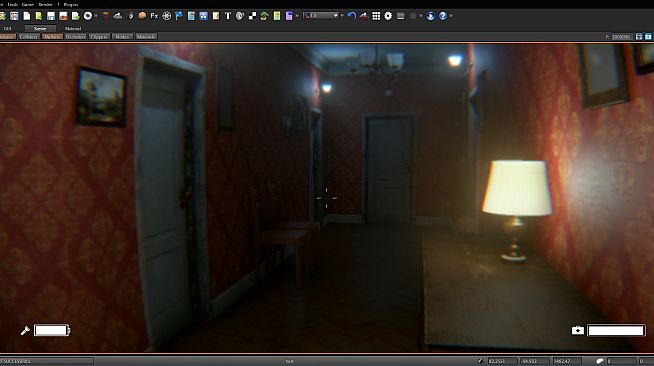
Task: Select the T text tool
Action: 228,16
